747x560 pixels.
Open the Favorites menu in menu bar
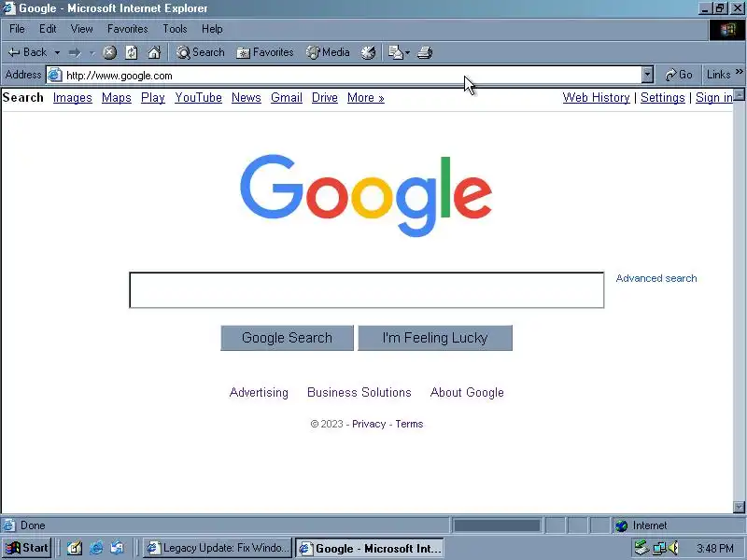(128, 29)
